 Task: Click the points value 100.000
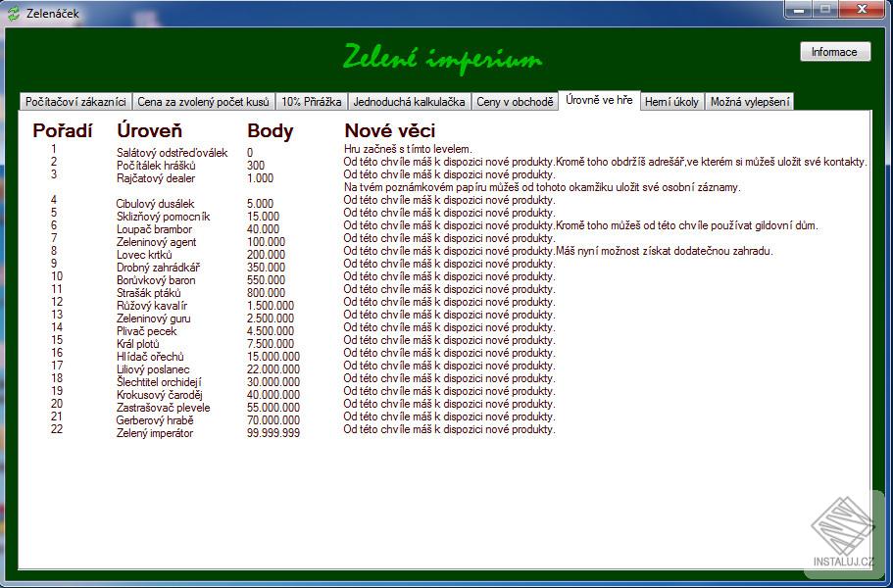[266, 242]
